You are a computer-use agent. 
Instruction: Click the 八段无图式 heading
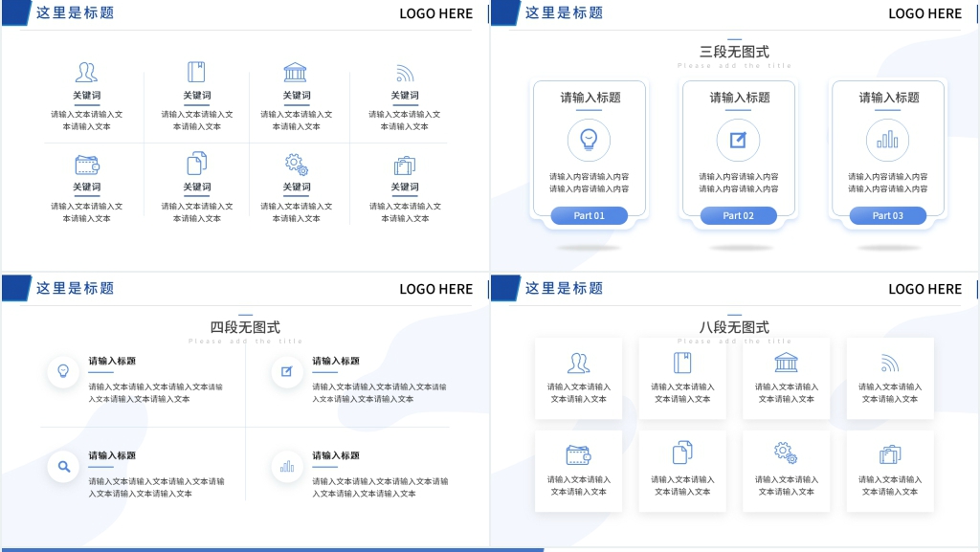(734, 327)
